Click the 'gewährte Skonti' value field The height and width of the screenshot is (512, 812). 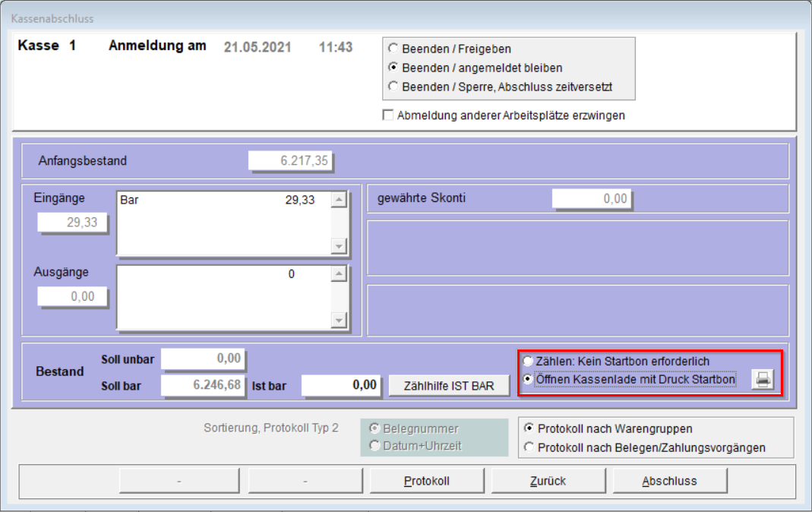[592, 199]
